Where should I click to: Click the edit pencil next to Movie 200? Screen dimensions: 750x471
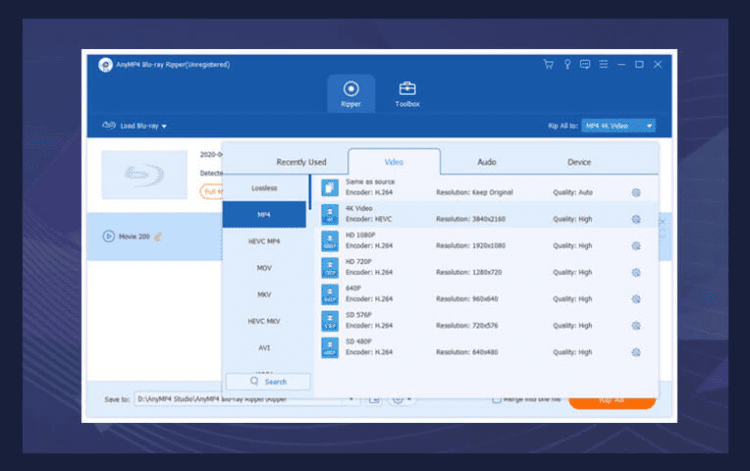[158, 236]
